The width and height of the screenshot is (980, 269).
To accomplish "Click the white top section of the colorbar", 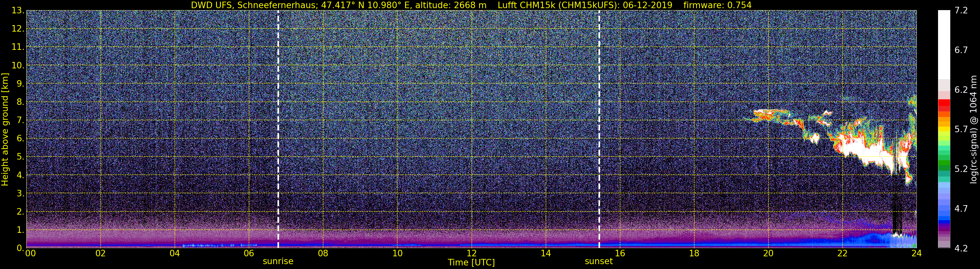I will (944, 45).
